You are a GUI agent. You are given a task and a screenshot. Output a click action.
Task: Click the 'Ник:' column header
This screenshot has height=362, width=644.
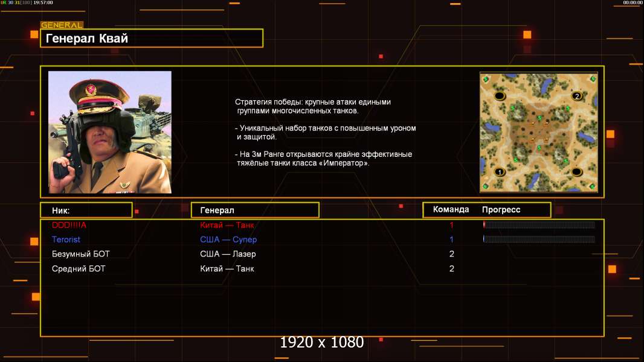(x=86, y=210)
